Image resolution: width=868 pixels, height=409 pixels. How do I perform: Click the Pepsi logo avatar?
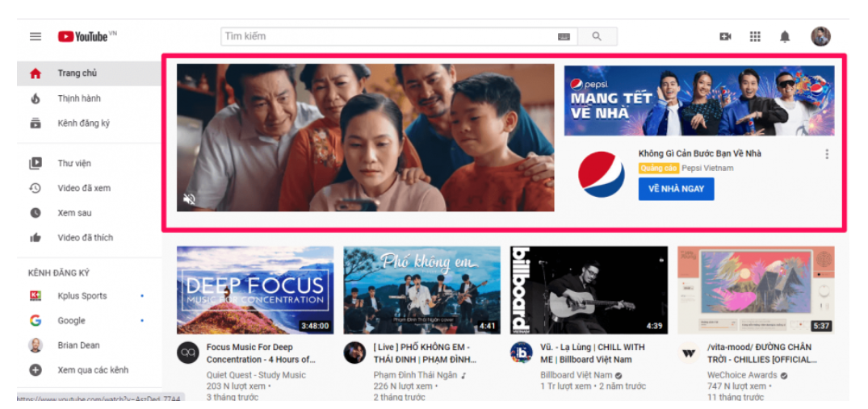(x=602, y=175)
